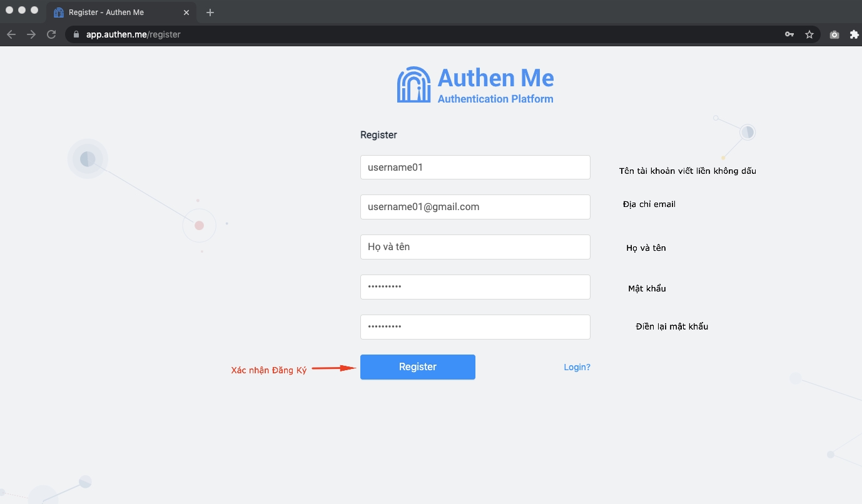Close the Register - Authen Me tab
Viewport: 862px width, 504px height.
(x=186, y=13)
